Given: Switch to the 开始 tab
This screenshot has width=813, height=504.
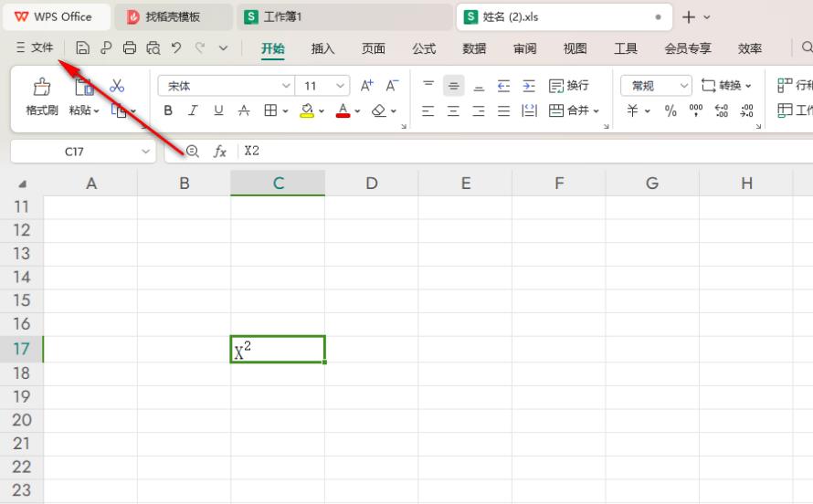Looking at the screenshot, I should click(x=273, y=48).
